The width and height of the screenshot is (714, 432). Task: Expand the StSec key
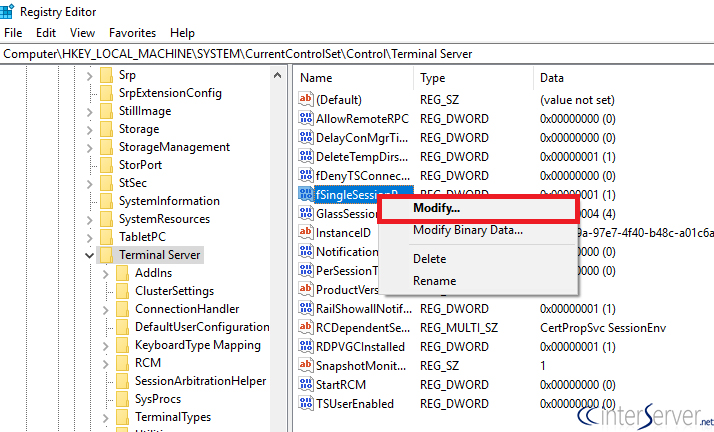click(x=90, y=184)
